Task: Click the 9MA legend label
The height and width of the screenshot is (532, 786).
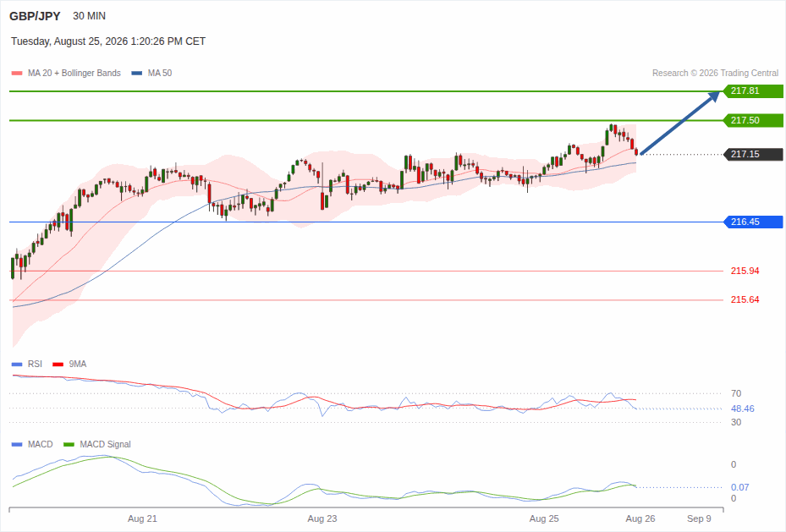Action: (x=78, y=365)
